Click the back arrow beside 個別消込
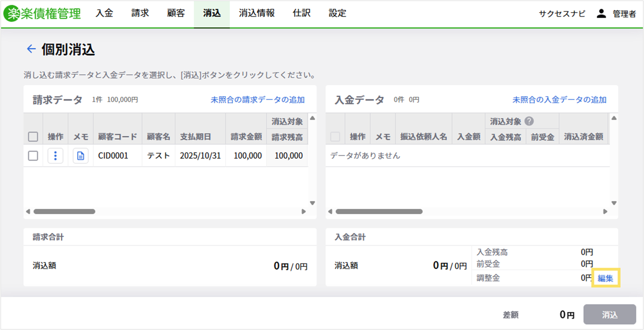 click(31, 49)
